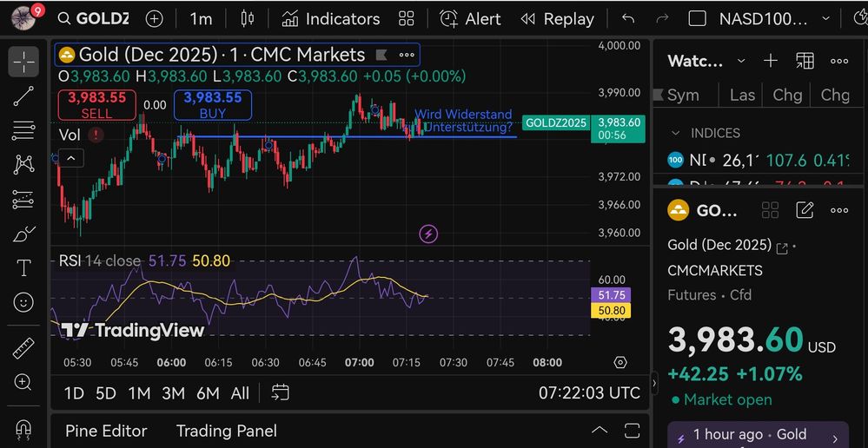Screen dimensions: 868x448
Task: Open indicator templates grid icon
Action: (x=407, y=18)
